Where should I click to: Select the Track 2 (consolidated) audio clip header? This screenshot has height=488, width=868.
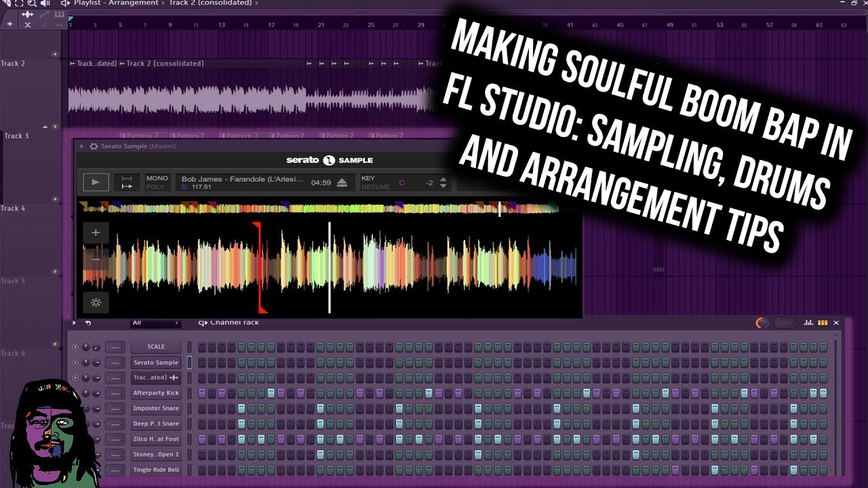click(165, 64)
